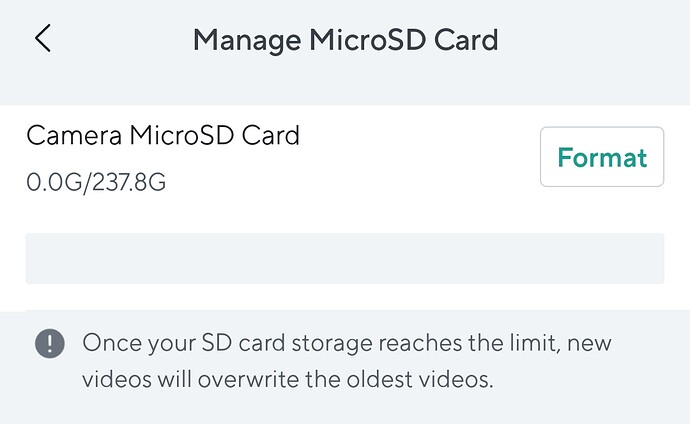Image resolution: width=690 pixels, height=424 pixels.
Task: Format the camera MicroSD card
Action: (x=602, y=157)
